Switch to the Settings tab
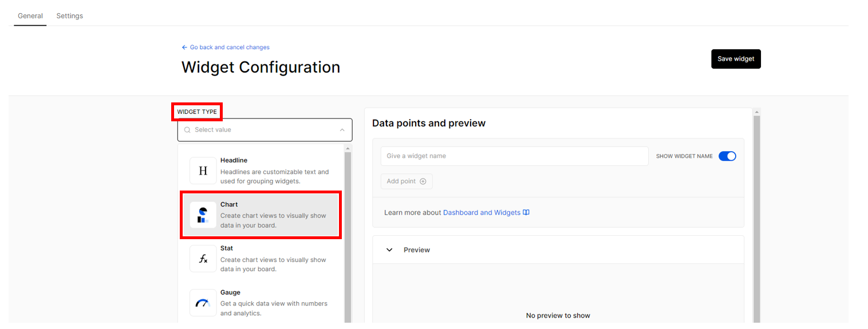The width and height of the screenshot is (868, 329). (x=70, y=16)
